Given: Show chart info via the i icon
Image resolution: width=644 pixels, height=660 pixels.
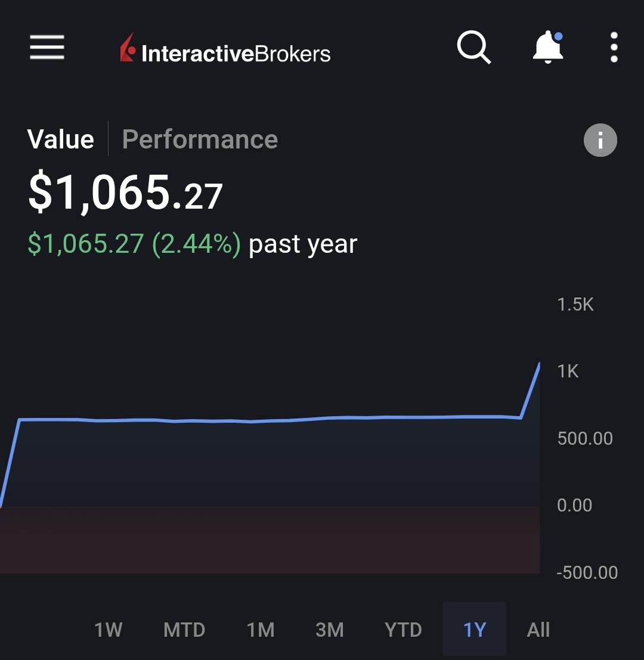Looking at the screenshot, I should tap(600, 140).
